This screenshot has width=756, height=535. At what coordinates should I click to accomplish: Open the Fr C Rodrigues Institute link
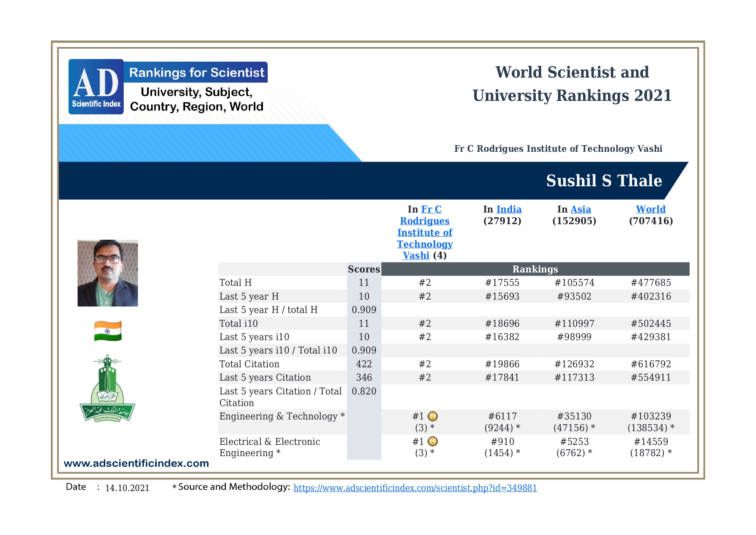[x=425, y=232]
